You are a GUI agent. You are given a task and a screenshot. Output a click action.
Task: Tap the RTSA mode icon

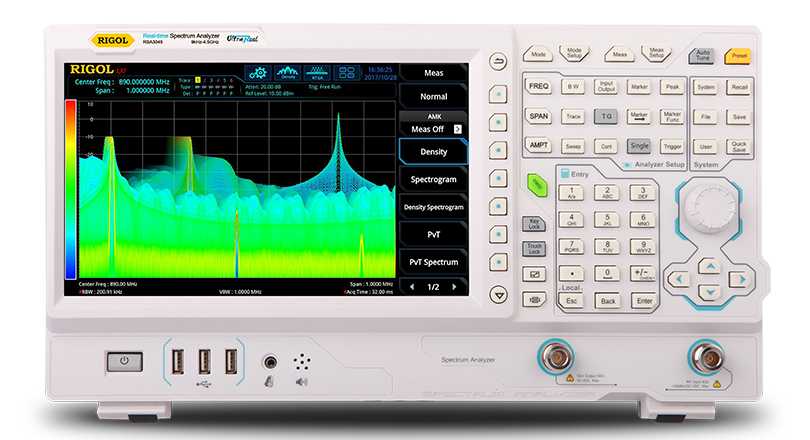pyautogui.click(x=318, y=73)
